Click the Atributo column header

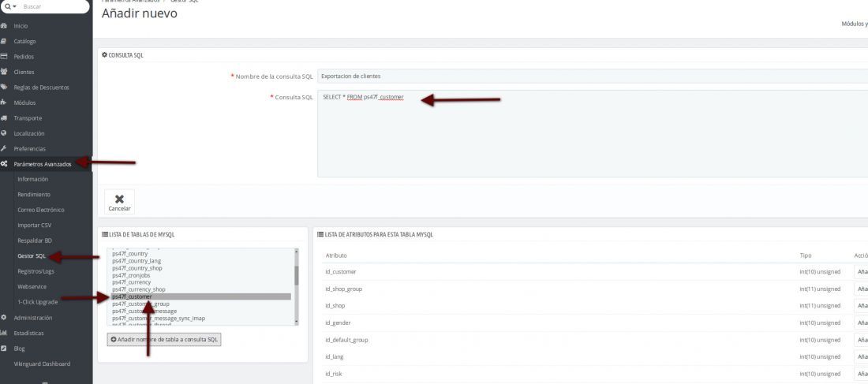(x=336, y=255)
